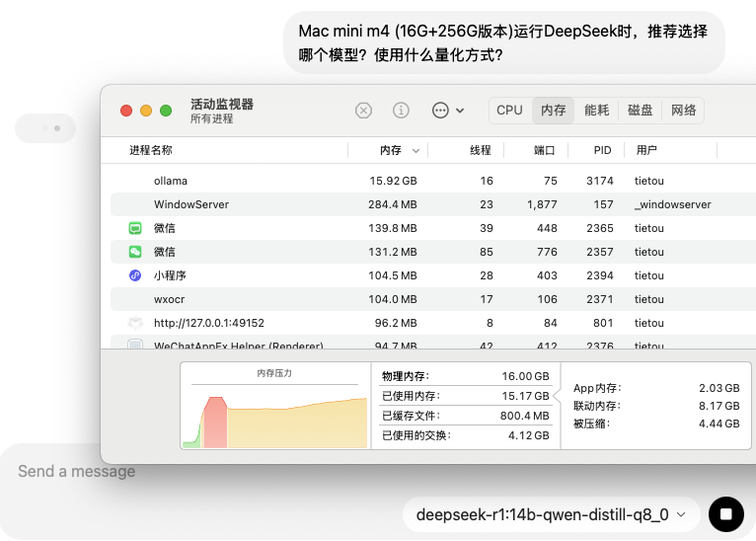The height and width of the screenshot is (541, 756).
Task: Click the 被压缩 4.44 GB entry
Action: [656, 424]
